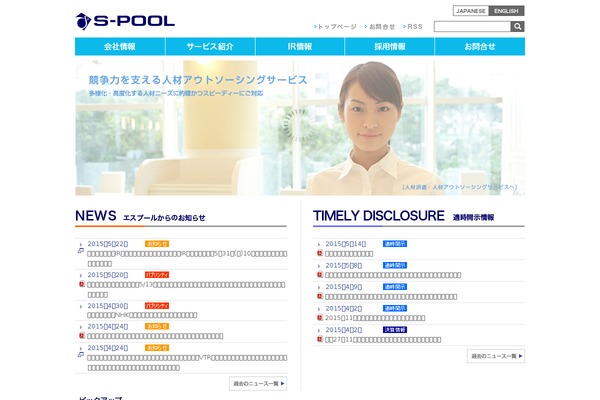
Task: Click the new-window icon below the second 4月24日 news date
Action: (x=81, y=355)
